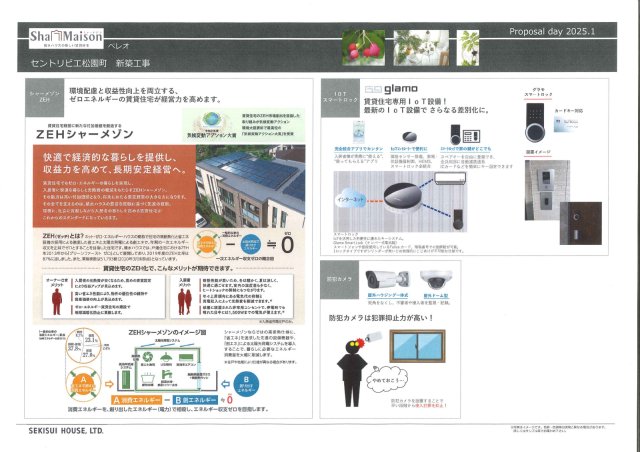Click the energy consumption pie chart
Viewport: 640px width, 452px height.
coord(84,347)
